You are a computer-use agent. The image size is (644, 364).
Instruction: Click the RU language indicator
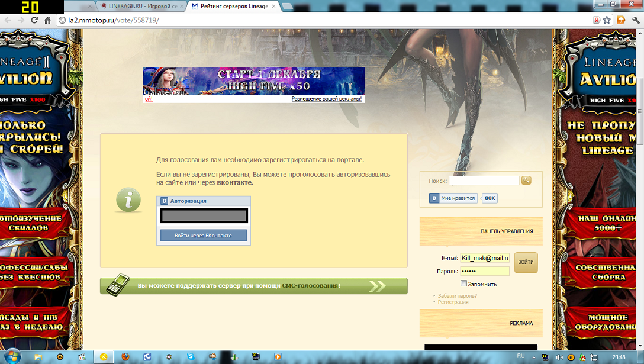(x=521, y=356)
